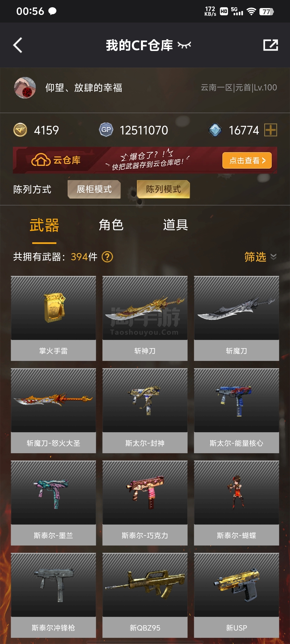
Task: Tap the user avatar picture
Action: point(25,88)
